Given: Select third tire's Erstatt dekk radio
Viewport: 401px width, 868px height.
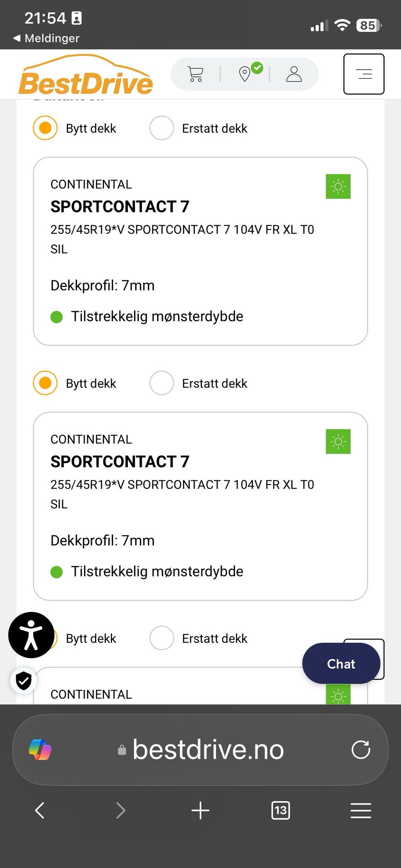Looking at the screenshot, I should pyautogui.click(x=162, y=638).
